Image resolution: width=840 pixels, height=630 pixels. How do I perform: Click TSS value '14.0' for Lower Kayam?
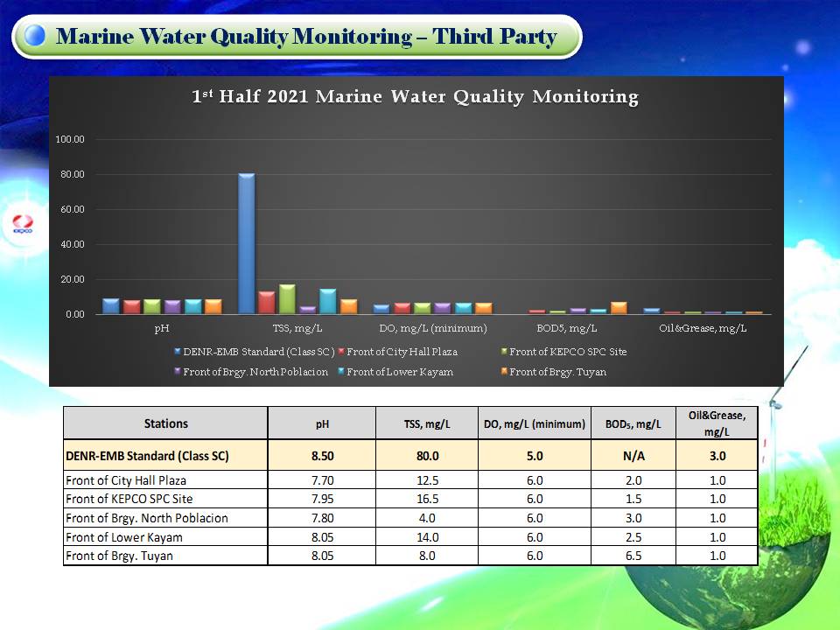[428, 537]
